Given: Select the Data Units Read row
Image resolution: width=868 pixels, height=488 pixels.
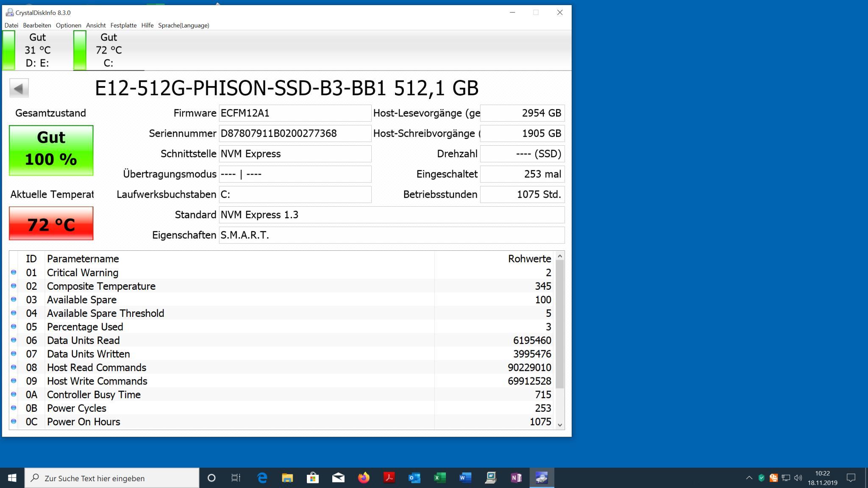Looking at the screenshot, I should point(282,340).
